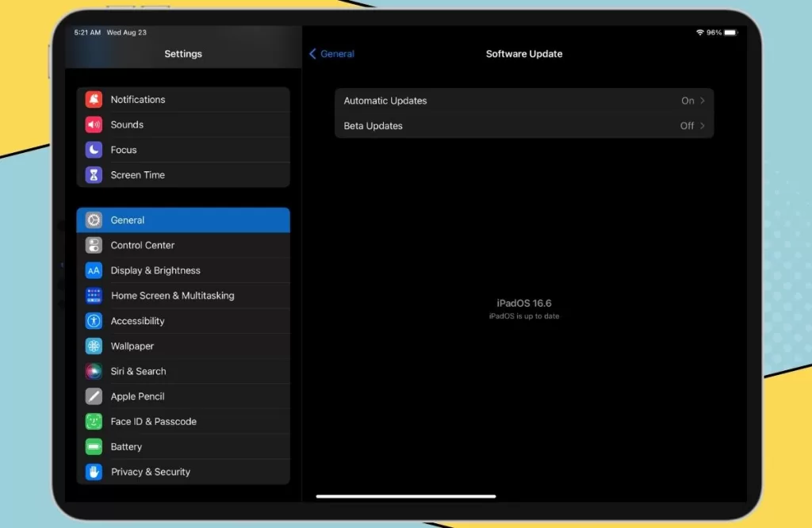Open the Home Screen & Multitasking label
This screenshot has width=812, height=528.
[172, 296]
